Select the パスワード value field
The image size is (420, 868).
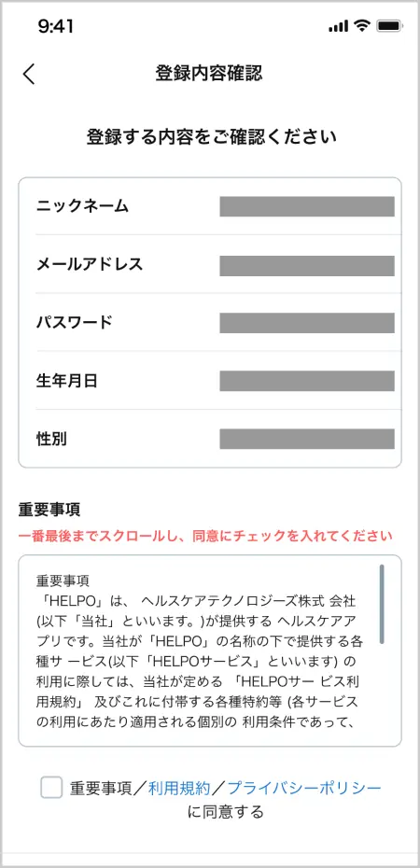(306, 323)
